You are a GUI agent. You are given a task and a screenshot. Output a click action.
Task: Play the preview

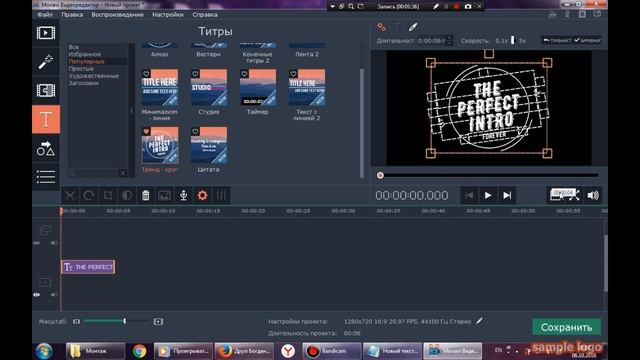tap(488, 195)
